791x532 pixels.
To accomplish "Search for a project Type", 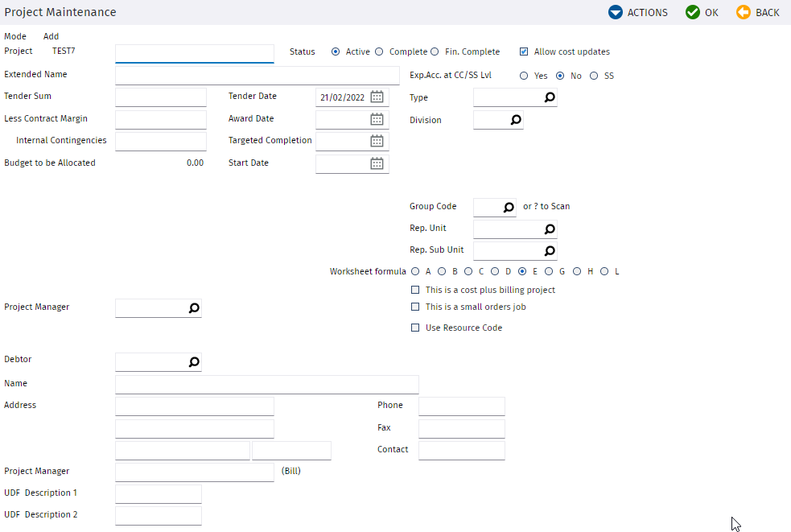I will coord(550,97).
